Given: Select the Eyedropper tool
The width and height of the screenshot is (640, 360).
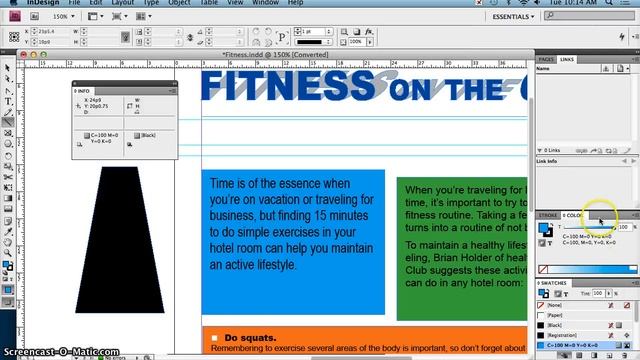Looking at the screenshot, I should (8, 232).
